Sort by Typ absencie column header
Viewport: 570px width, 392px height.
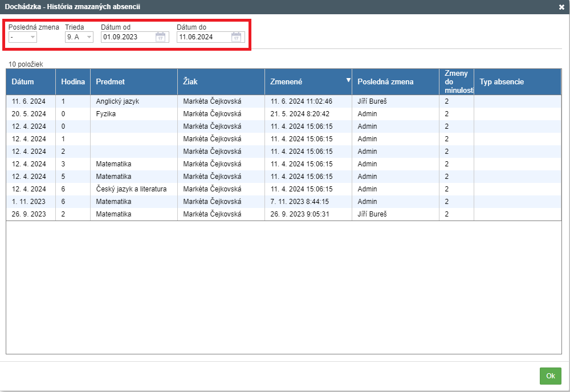tap(518, 81)
